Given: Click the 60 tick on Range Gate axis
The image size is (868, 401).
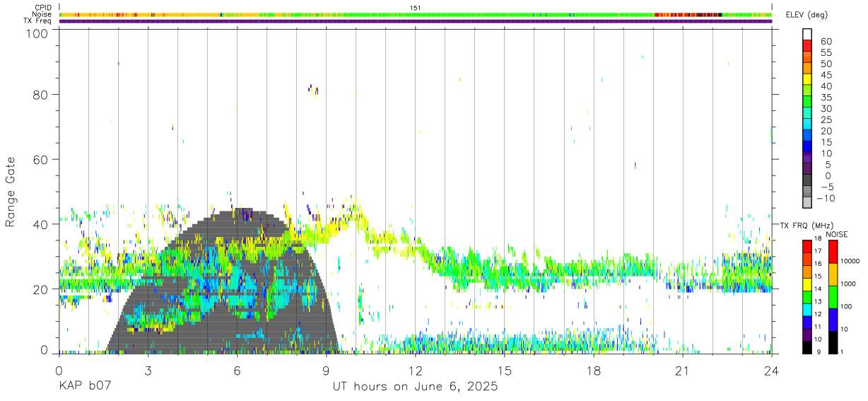Looking at the screenshot, I should [40, 159].
